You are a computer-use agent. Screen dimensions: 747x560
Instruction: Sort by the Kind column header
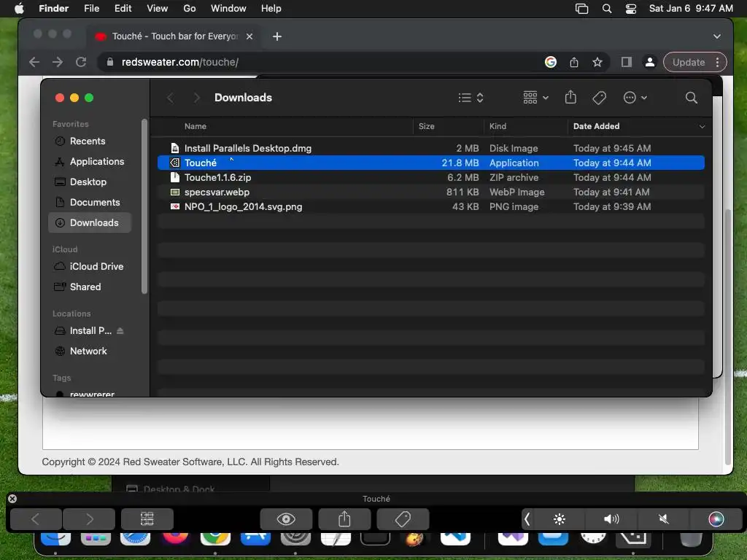point(498,126)
